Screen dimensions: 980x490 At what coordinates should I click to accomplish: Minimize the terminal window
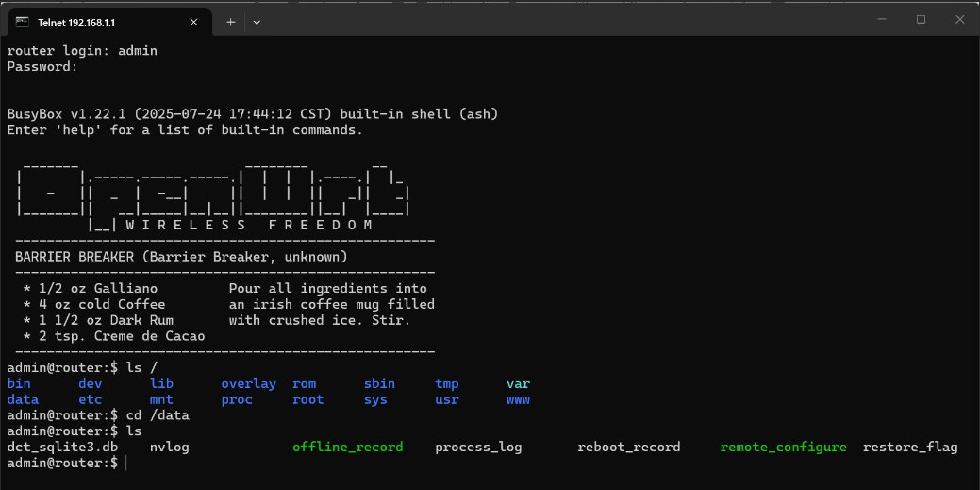877,19
